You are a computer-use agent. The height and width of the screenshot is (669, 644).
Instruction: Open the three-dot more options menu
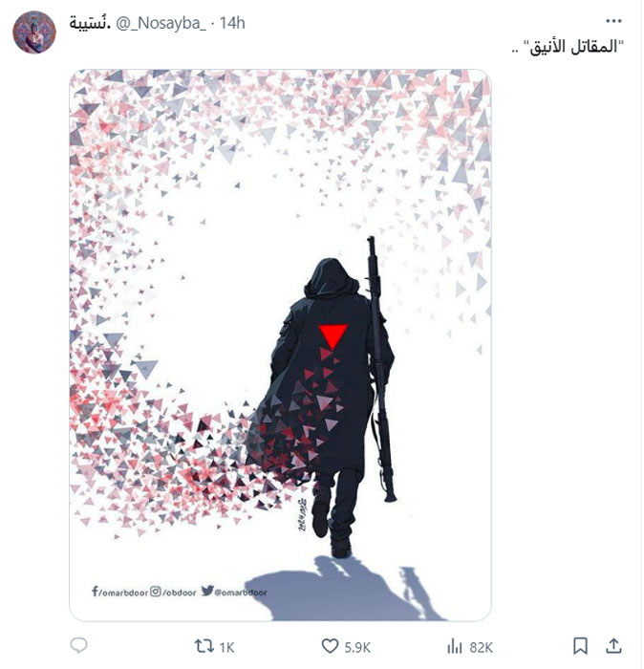click(613, 21)
